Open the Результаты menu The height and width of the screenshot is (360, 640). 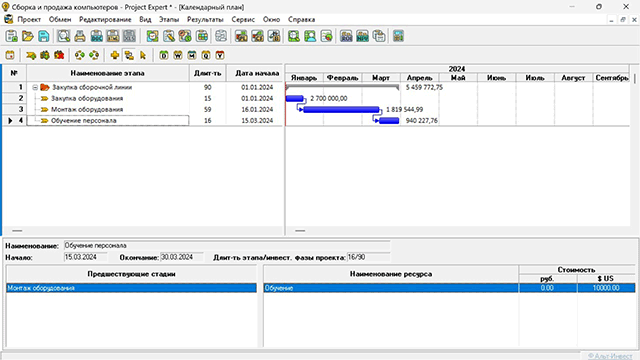[x=205, y=20]
